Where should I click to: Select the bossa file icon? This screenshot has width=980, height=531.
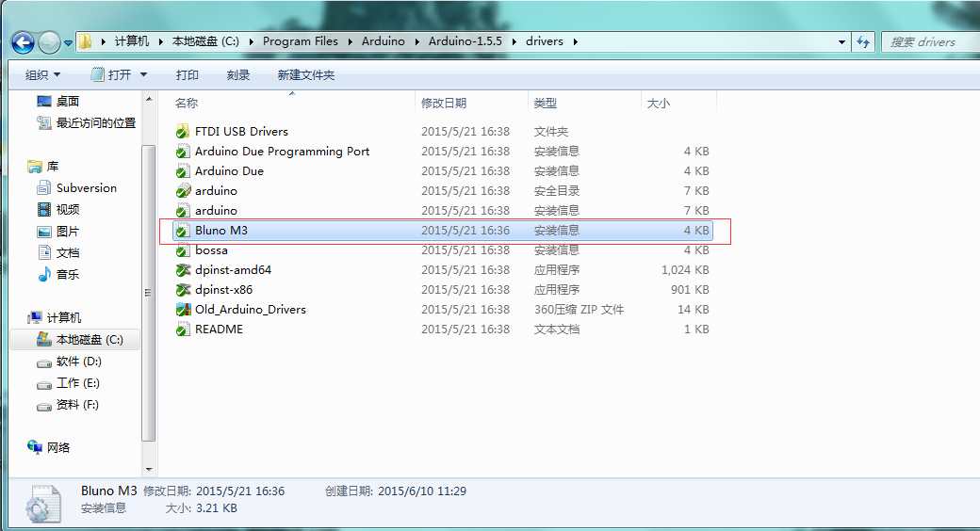[183, 249]
